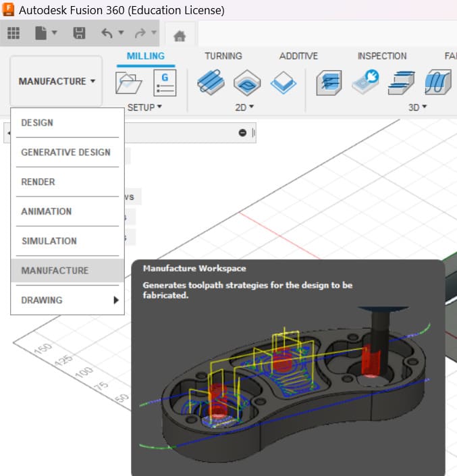Click the Save disk icon
Viewport: 457px width, 476px height.
click(79, 33)
